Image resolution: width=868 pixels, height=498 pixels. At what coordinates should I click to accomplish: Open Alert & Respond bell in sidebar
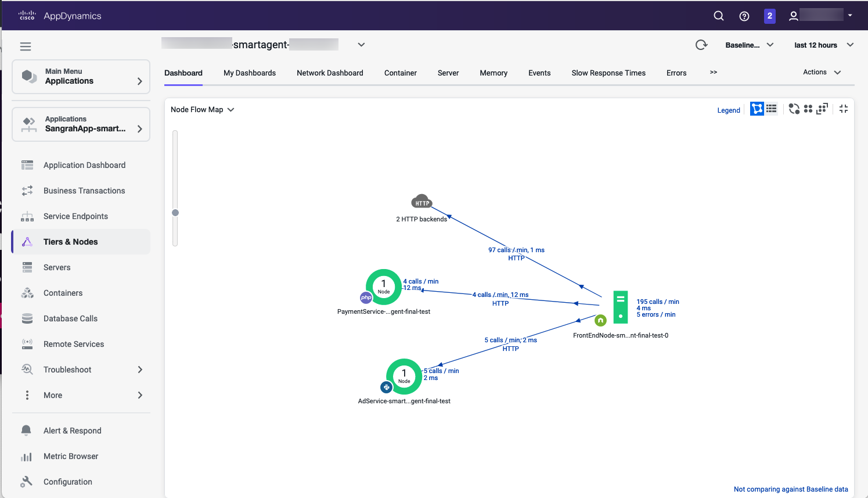(26, 431)
